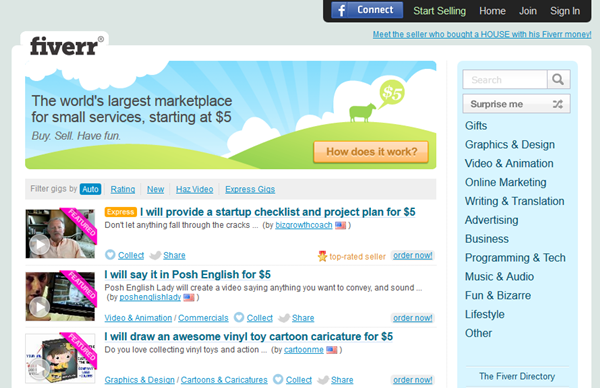
Task: Play the Posh English gig video
Action: pyautogui.click(x=39, y=307)
